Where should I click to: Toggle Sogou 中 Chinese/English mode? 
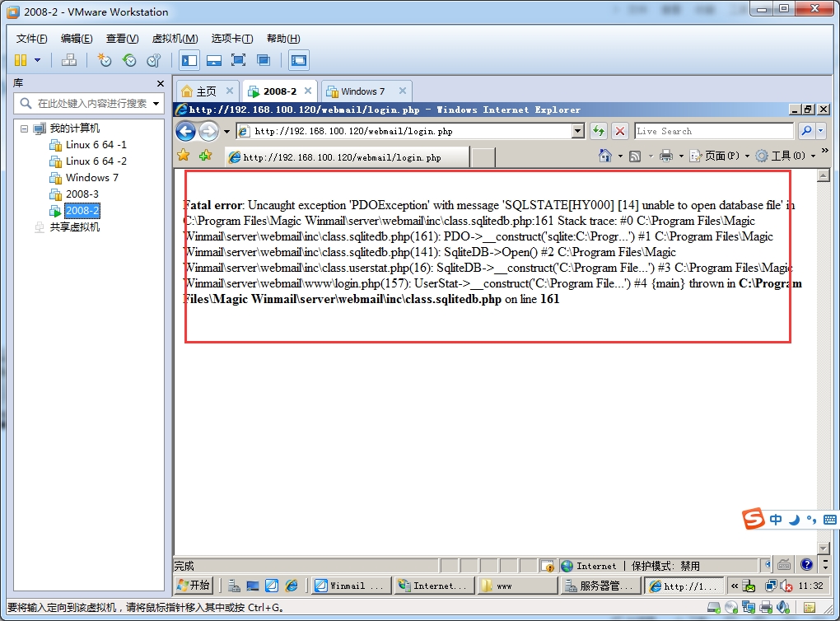tap(775, 519)
